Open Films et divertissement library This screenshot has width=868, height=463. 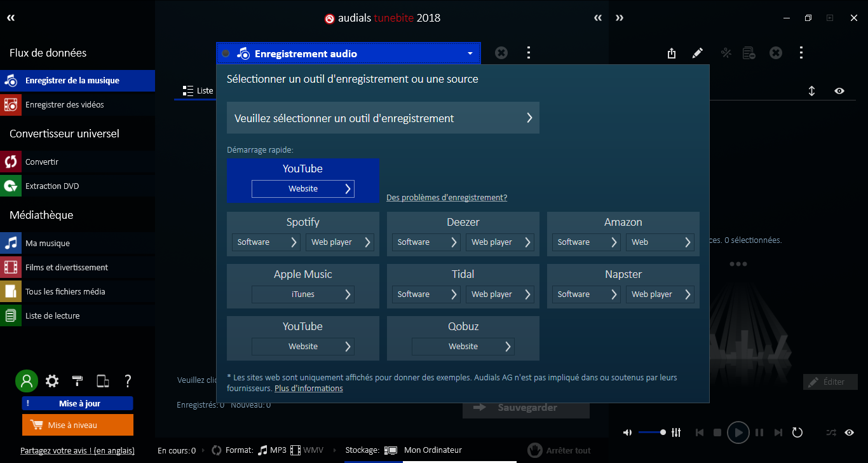(78, 268)
